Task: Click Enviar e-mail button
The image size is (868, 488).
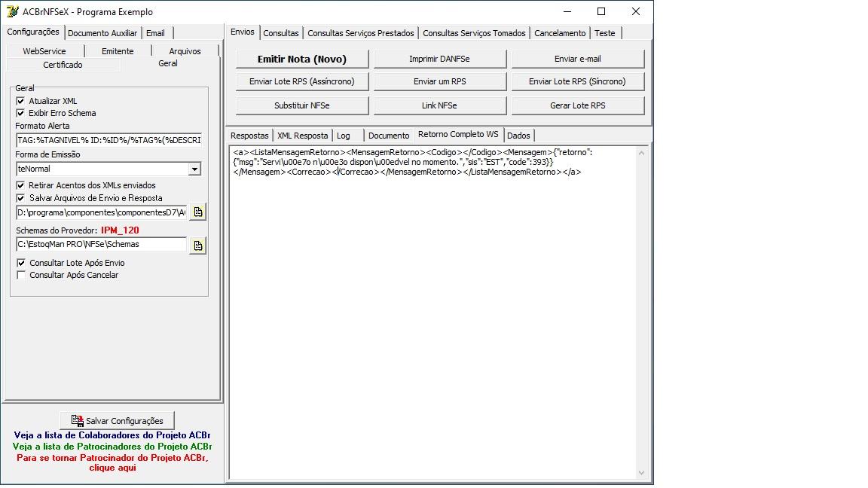Action: point(577,59)
